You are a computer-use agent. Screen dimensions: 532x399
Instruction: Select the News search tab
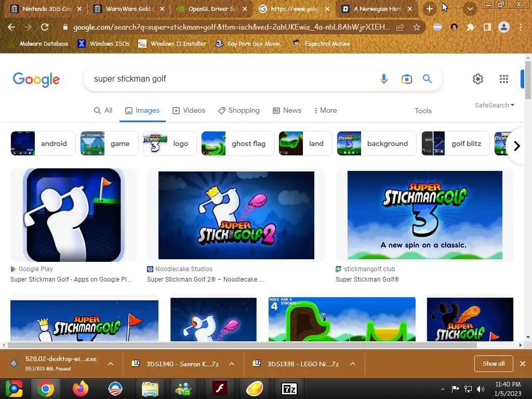[x=287, y=110]
